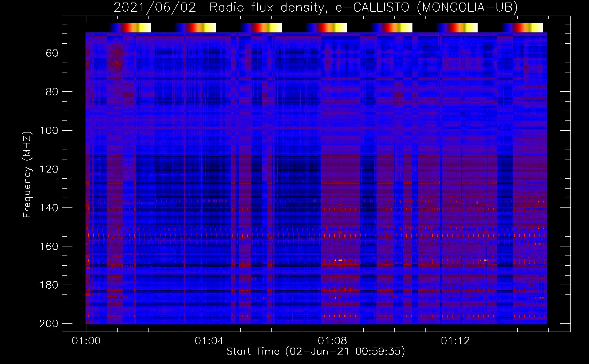Click the Frequency (MHZ) axis label

27,174
